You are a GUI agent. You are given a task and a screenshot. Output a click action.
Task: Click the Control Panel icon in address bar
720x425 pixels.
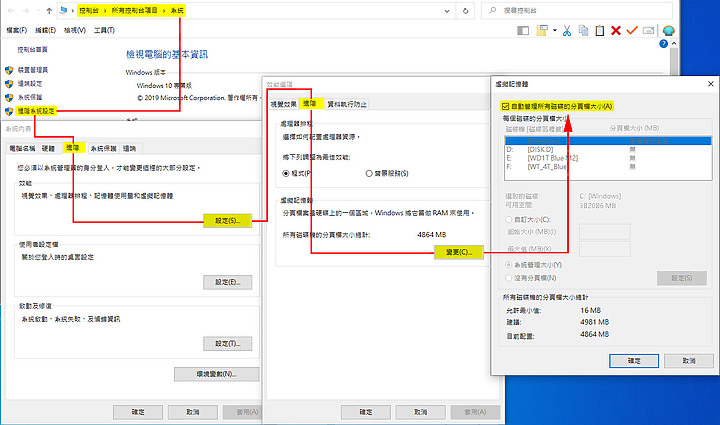(x=64, y=10)
